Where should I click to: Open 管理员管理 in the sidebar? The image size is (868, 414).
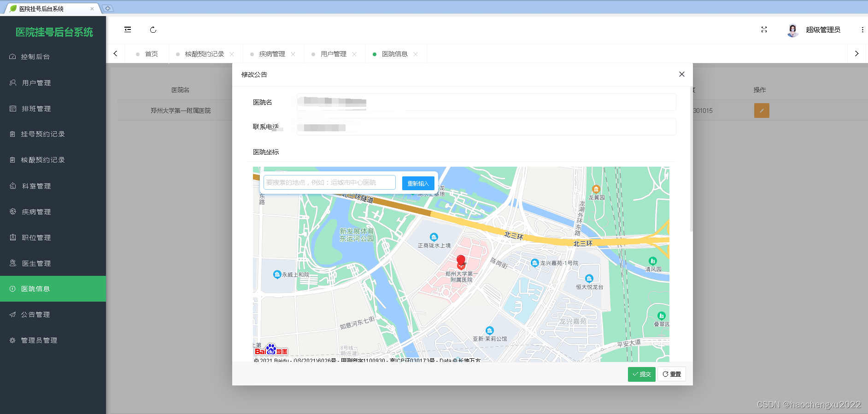point(53,340)
